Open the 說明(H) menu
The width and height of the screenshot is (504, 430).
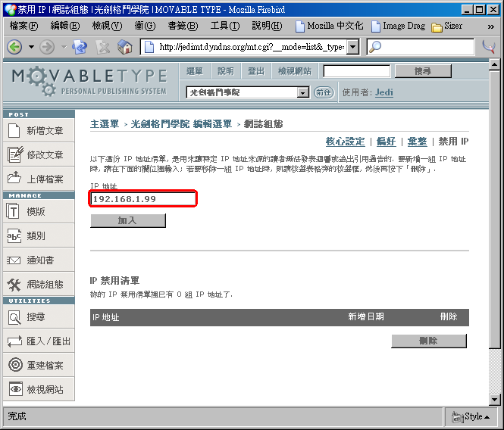pos(267,26)
